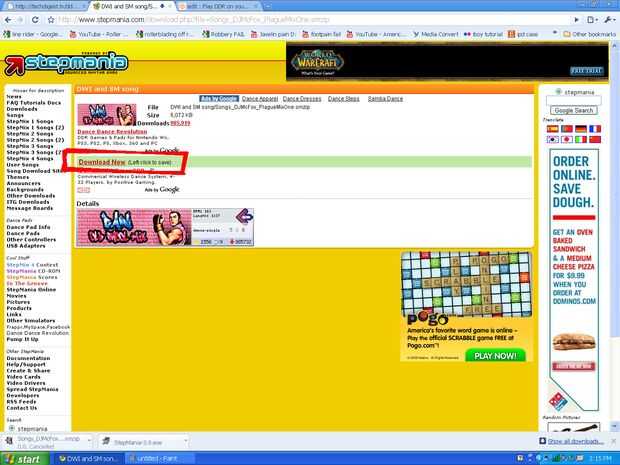Image resolution: width=620 pixels, height=465 pixels.
Task: Select the stepmania radio button under the left sidebar Search
Action: click(x=12, y=429)
